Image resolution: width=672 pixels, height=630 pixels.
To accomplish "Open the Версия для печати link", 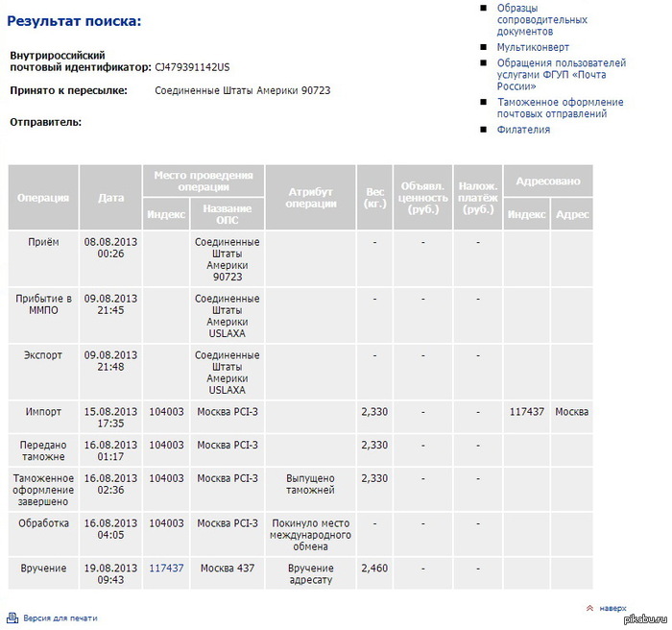I will pos(60,618).
